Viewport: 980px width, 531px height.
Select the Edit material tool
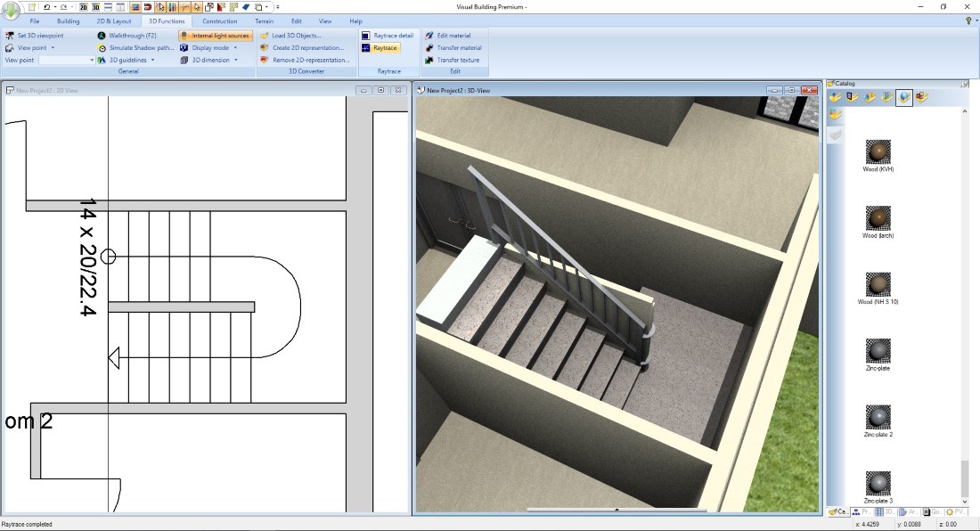point(453,36)
